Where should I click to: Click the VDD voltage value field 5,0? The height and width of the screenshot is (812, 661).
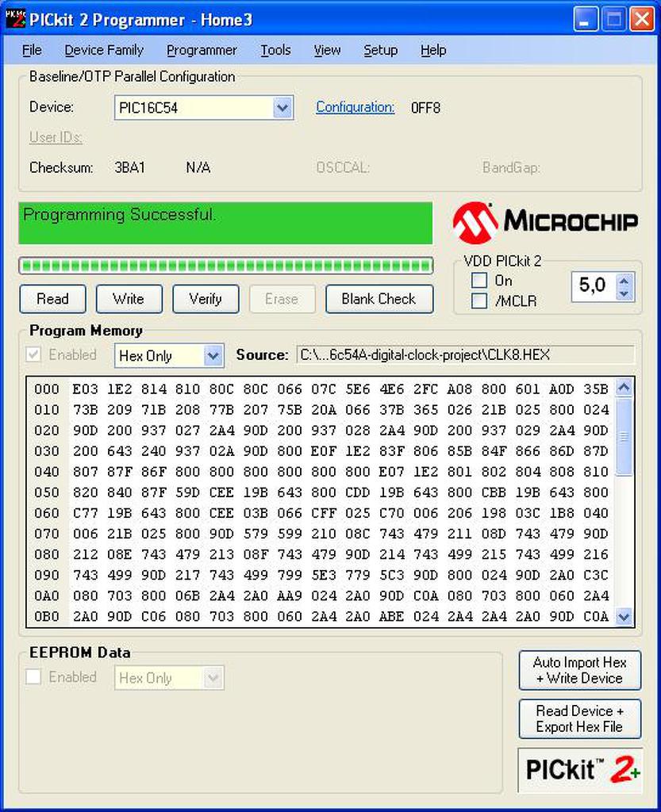click(x=594, y=285)
